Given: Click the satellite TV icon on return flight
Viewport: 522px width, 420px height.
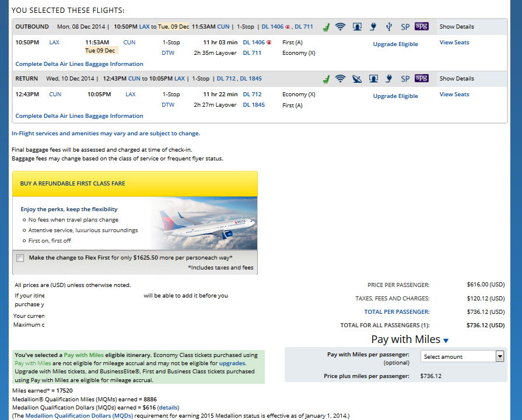Looking at the screenshot, I should (357, 79).
